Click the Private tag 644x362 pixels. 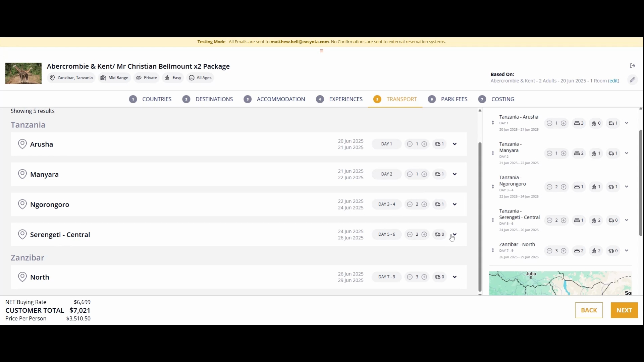pos(147,78)
